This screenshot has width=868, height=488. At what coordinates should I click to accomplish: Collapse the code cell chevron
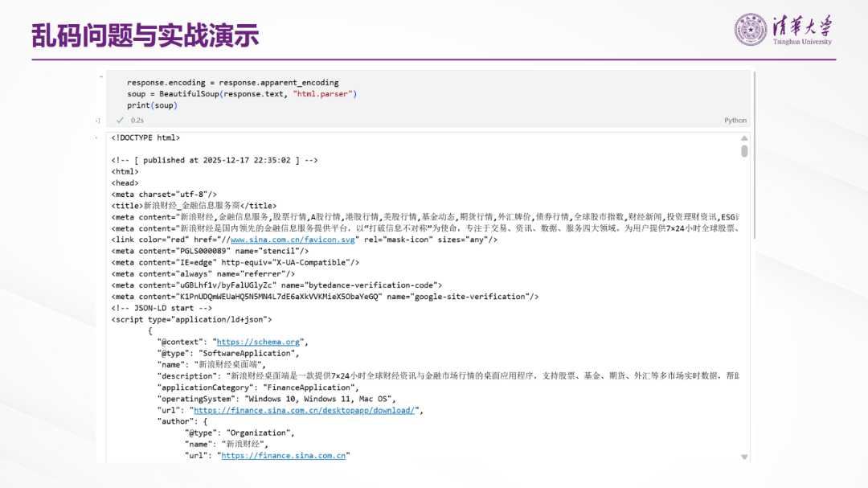click(x=101, y=76)
